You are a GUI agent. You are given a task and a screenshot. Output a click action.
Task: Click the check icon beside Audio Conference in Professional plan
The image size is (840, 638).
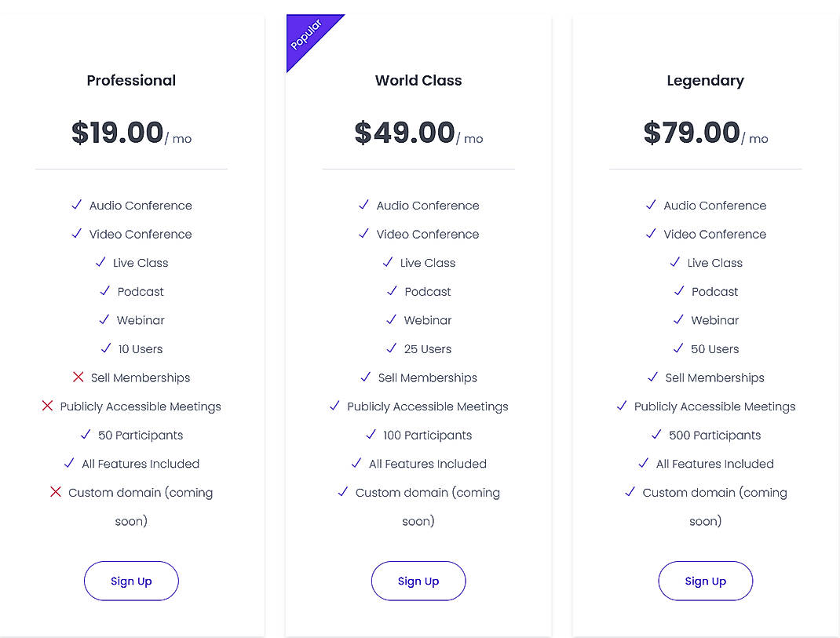[x=76, y=205]
